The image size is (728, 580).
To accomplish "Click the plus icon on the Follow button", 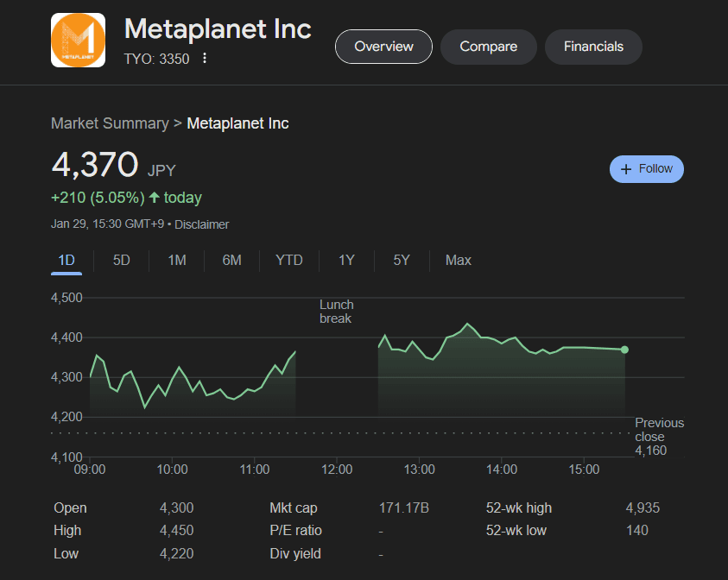I will click(x=624, y=169).
